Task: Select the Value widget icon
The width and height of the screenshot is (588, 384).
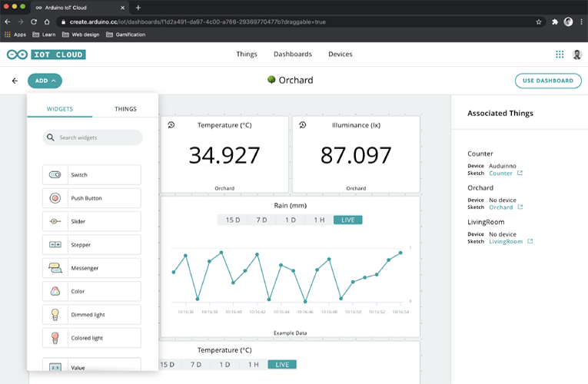Action: (55, 368)
